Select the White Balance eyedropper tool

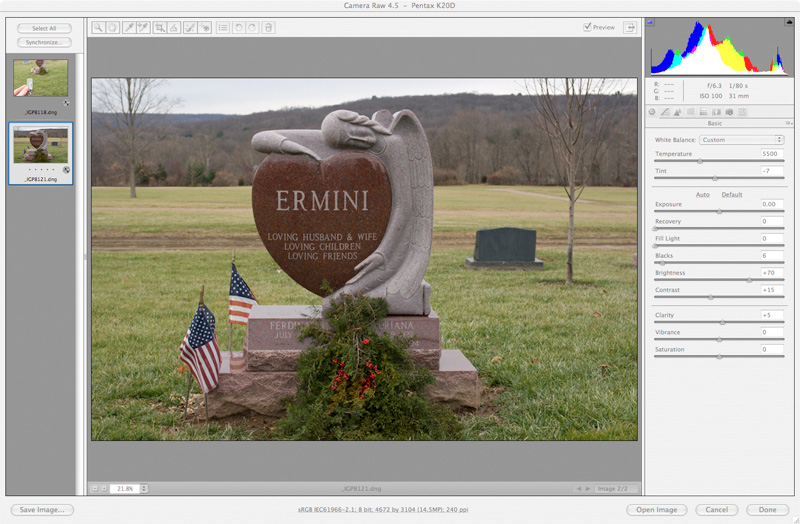click(129, 28)
